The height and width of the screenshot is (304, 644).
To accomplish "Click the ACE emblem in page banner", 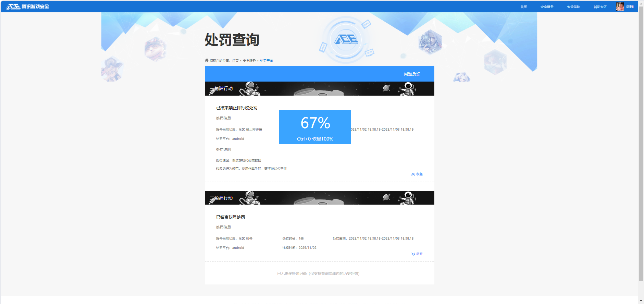I will tap(346, 40).
